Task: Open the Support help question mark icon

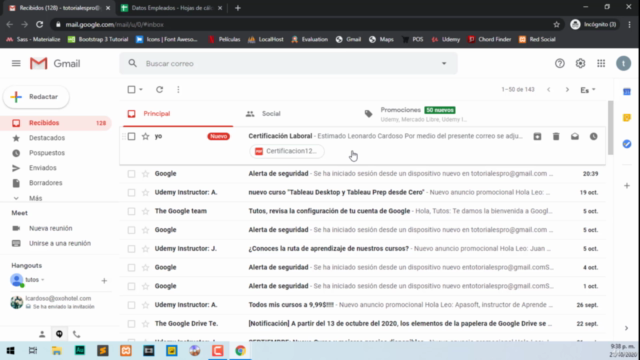Action: (x=560, y=63)
